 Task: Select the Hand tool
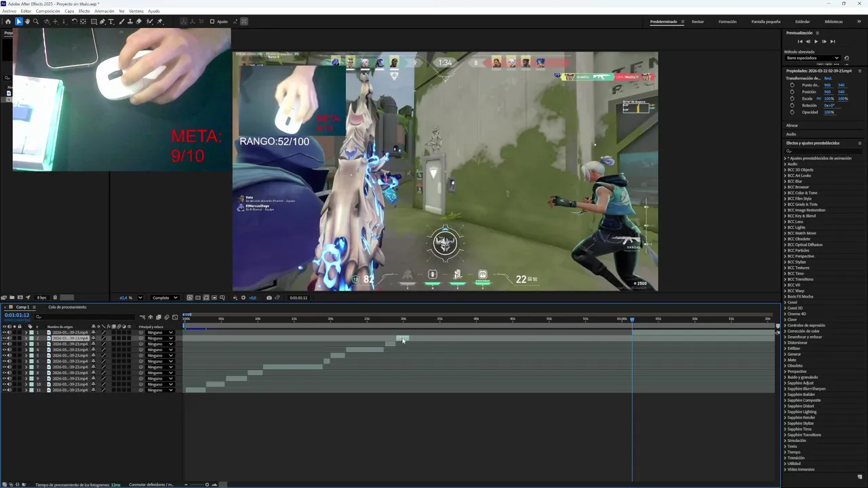(27, 22)
